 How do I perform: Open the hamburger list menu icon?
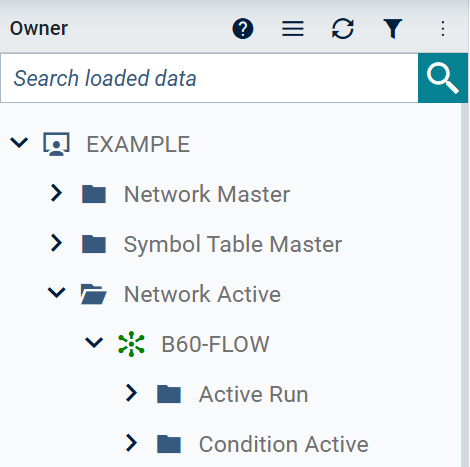pyautogui.click(x=293, y=29)
